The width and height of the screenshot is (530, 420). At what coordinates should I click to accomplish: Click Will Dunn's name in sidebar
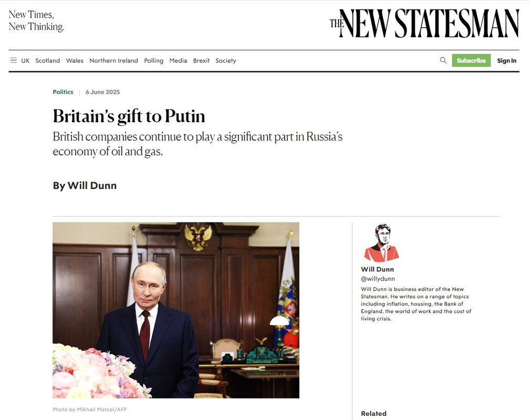click(x=377, y=269)
